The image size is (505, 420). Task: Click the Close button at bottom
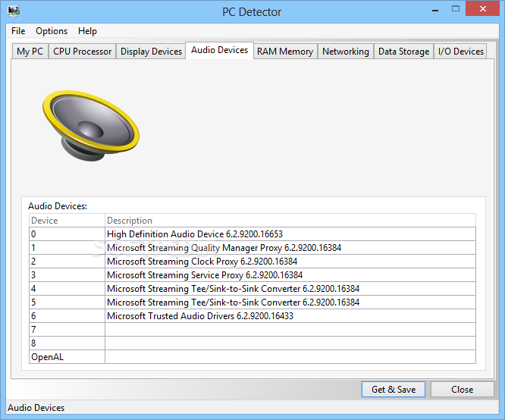coord(463,390)
